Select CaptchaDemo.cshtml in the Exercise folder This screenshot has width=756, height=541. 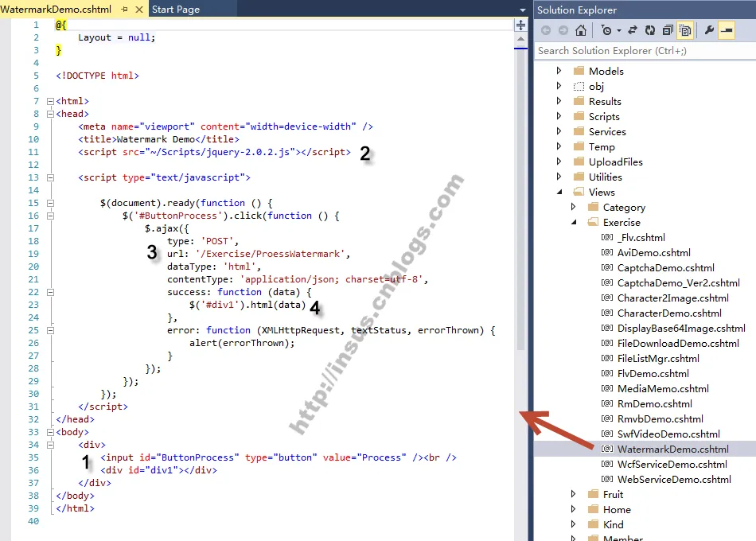pyautogui.click(x=665, y=268)
